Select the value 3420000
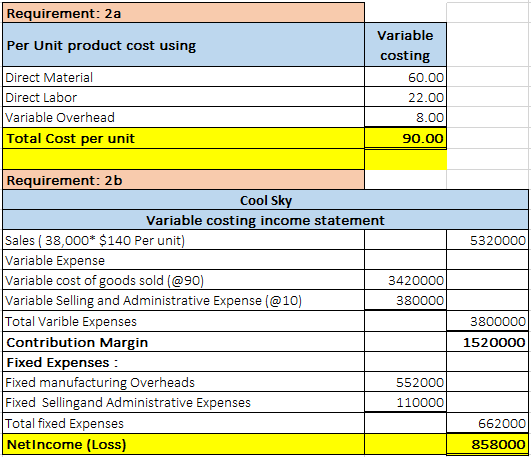The width and height of the screenshot is (531, 457). tap(405, 280)
